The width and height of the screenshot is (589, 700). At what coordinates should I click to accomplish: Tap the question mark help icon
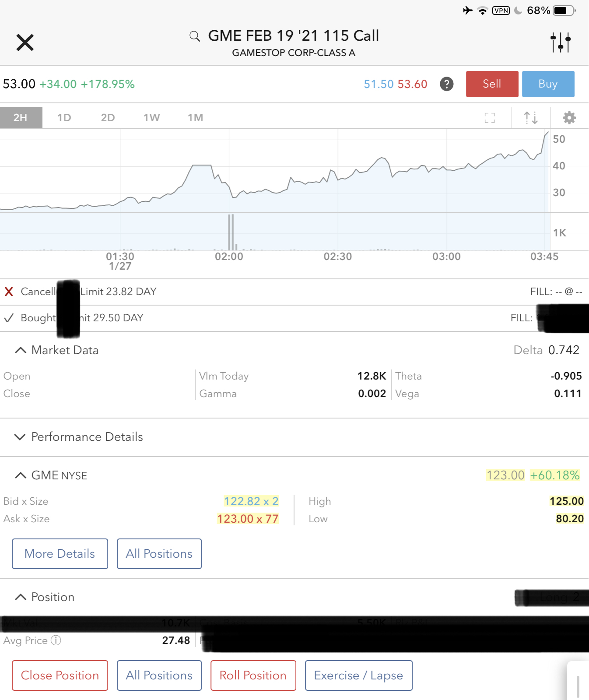(446, 84)
